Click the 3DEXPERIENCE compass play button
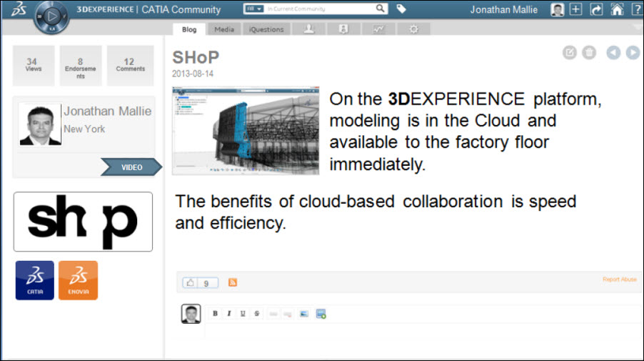This screenshot has height=361, width=644. click(x=50, y=15)
